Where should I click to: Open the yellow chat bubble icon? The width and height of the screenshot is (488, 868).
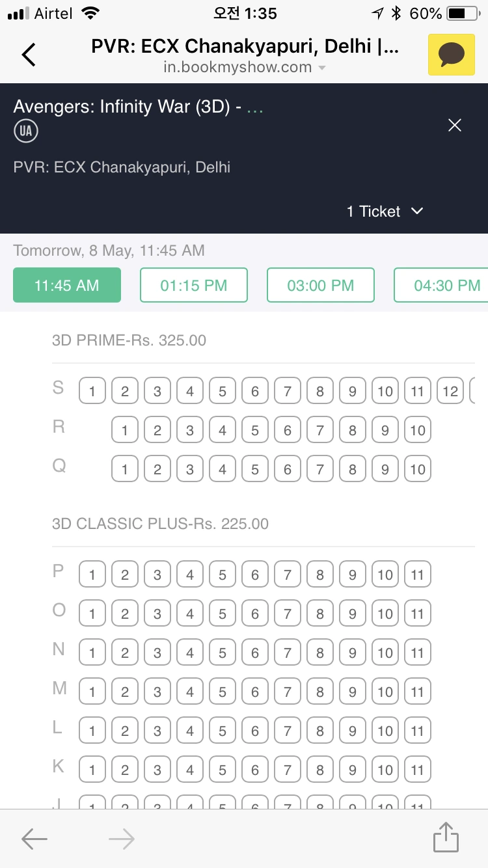[452, 55]
